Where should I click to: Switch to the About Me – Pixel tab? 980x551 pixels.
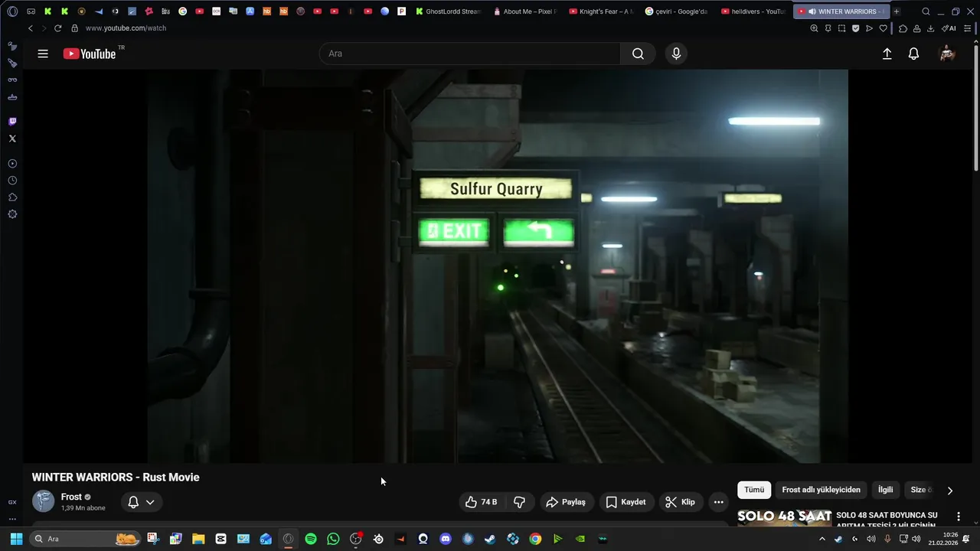[x=526, y=11]
